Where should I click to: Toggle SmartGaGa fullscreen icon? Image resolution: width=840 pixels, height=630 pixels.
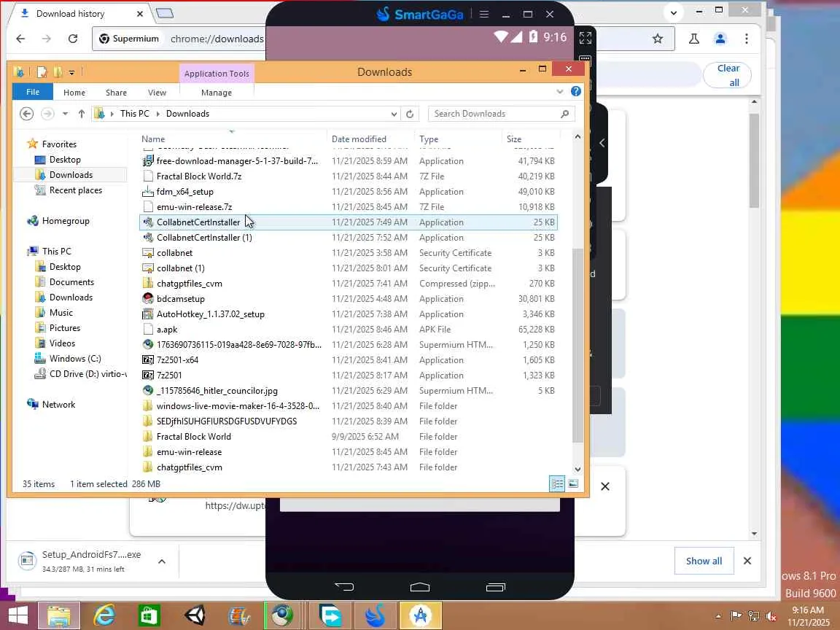tap(585, 37)
